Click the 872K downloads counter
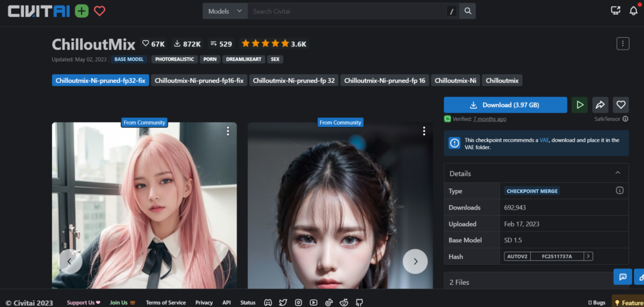644x307 pixels. [x=187, y=43]
